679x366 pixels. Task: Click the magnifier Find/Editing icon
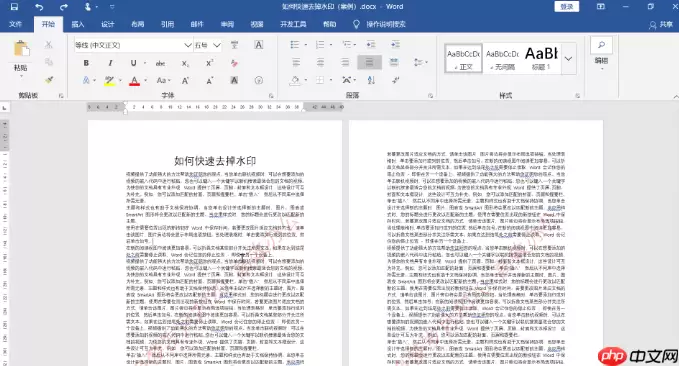[x=601, y=45]
